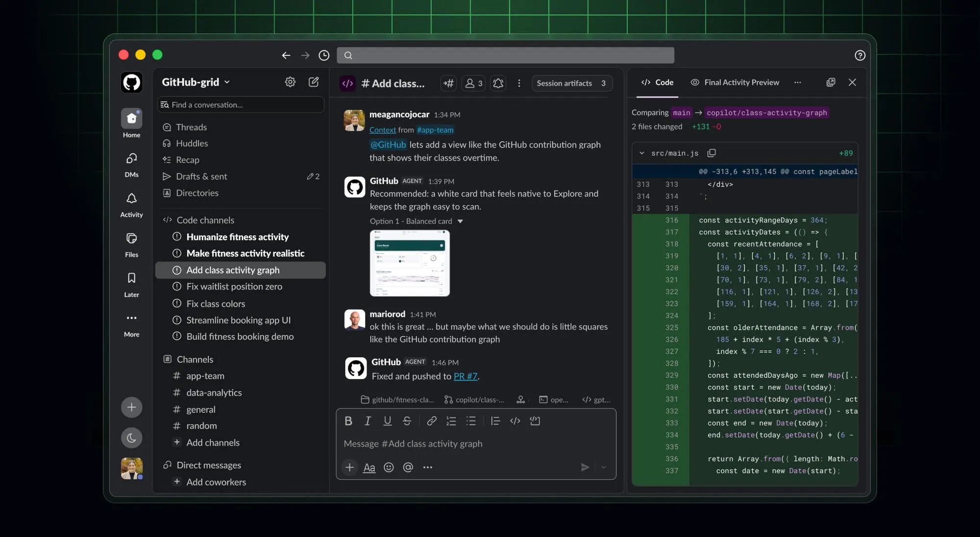
Task: Go back in history
Action: pos(286,55)
